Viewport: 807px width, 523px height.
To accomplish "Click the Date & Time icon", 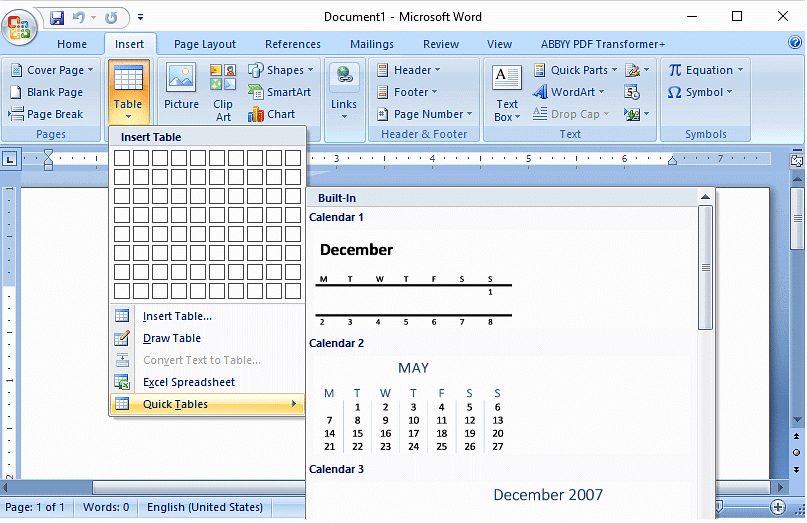I will (632, 92).
